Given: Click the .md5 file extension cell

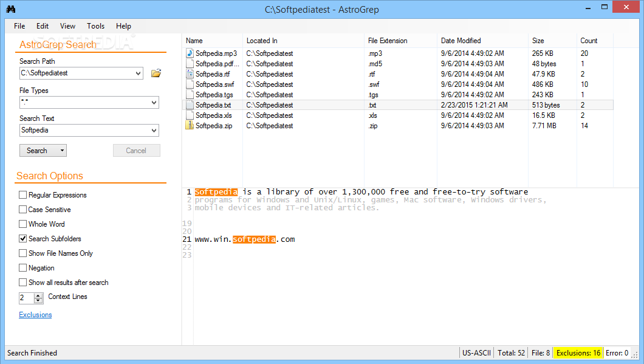Looking at the screenshot, I should point(375,64).
